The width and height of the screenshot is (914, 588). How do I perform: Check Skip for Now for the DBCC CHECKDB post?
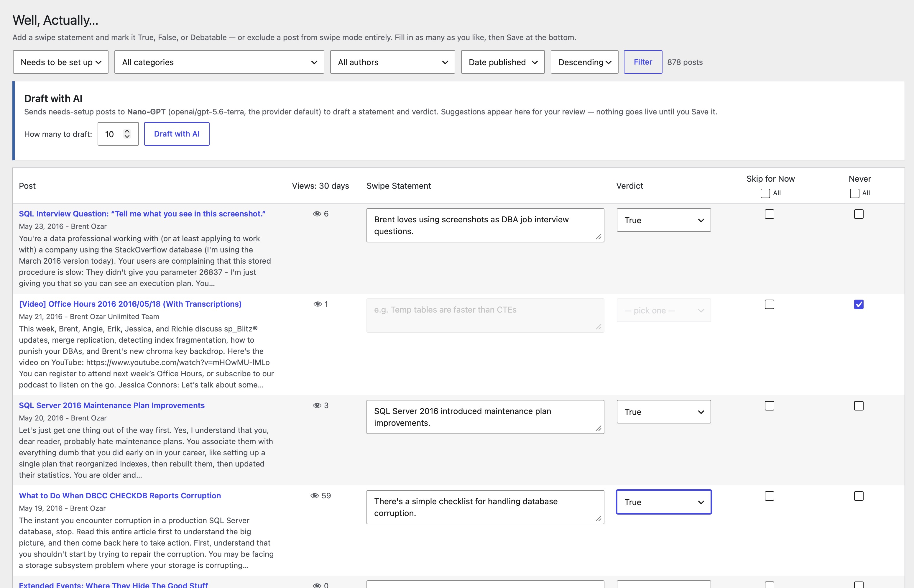pos(769,496)
